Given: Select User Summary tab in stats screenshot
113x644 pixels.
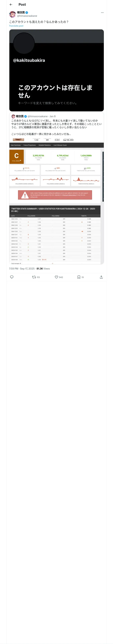Looking at the screenshot, I should coord(16,145).
